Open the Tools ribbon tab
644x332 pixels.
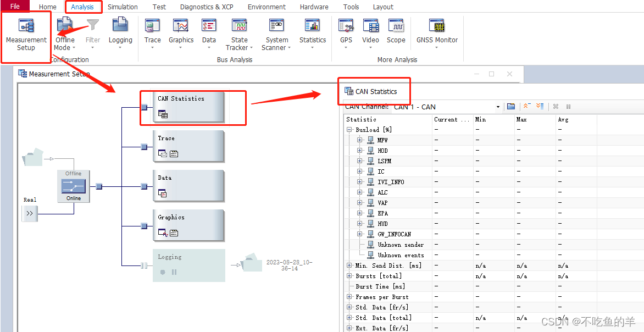coord(351,7)
